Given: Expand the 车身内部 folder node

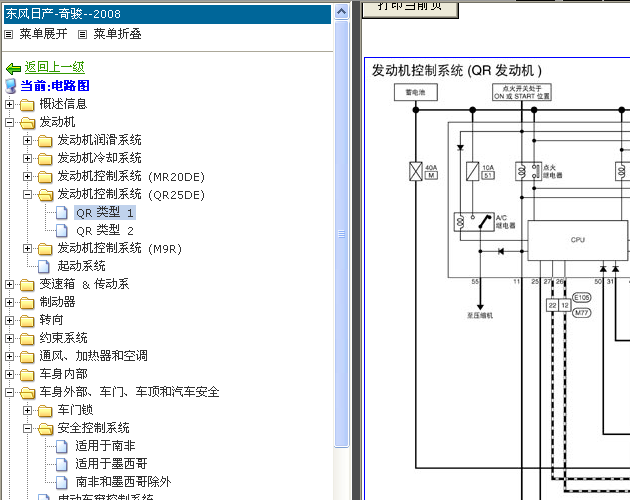Looking at the screenshot, I should pyautogui.click(x=9, y=374).
